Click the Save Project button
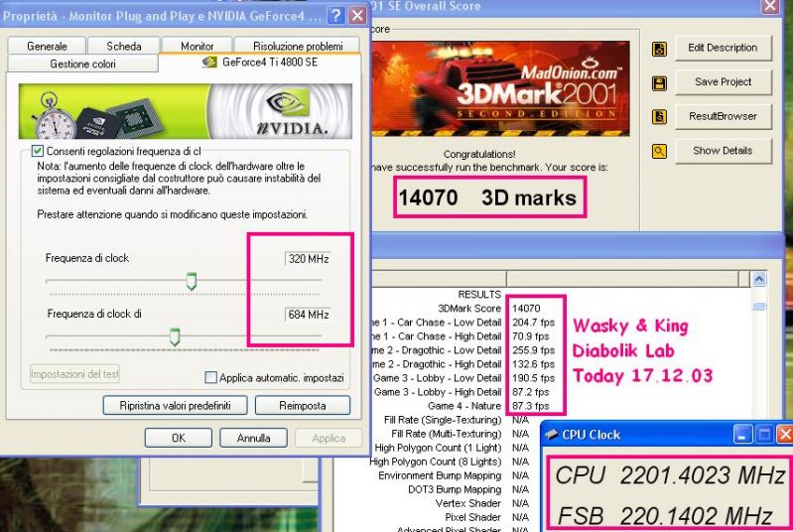This screenshot has width=793, height=532. point(723,82)
